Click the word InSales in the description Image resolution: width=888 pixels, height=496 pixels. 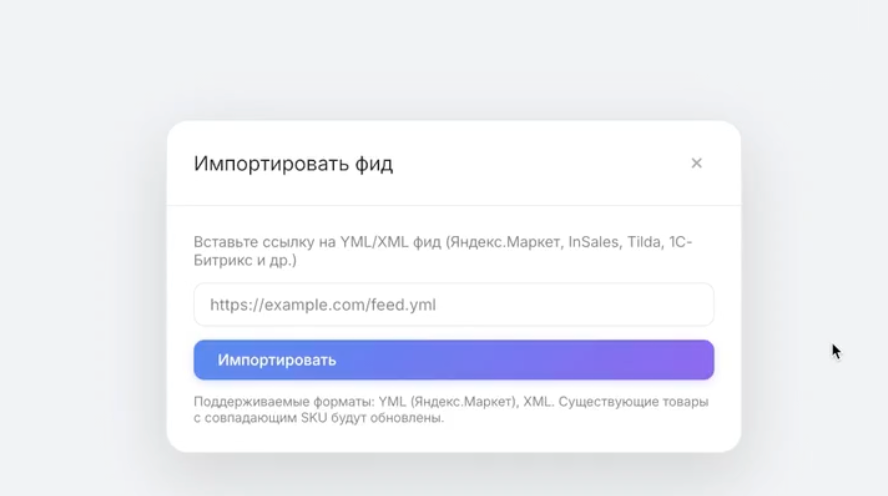tap(594, 242)
